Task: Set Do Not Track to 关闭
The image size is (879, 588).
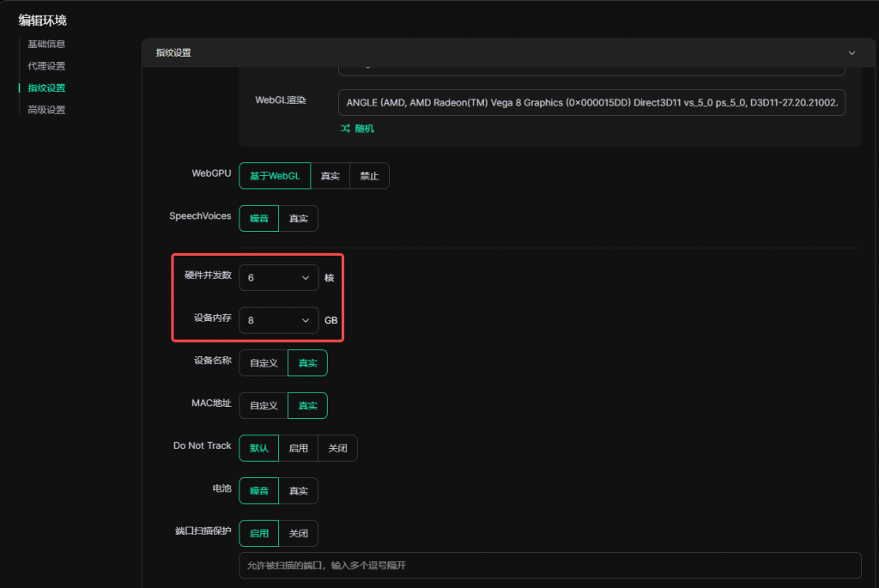Action: pos(337,448)
